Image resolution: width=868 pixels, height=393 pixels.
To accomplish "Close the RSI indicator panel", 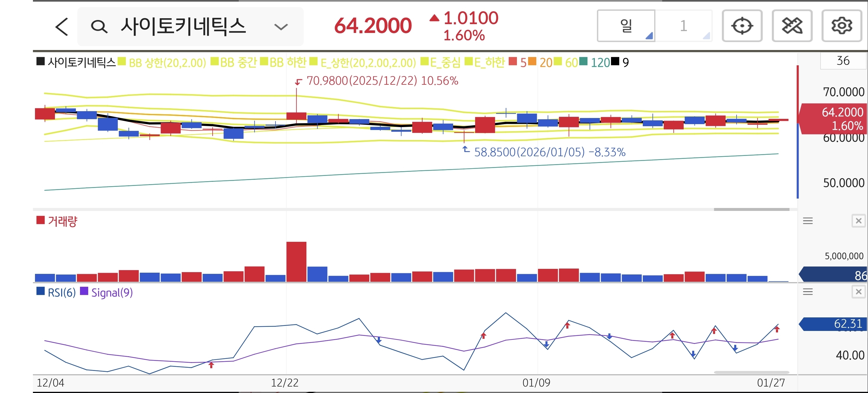I will [x=858, y=292].
